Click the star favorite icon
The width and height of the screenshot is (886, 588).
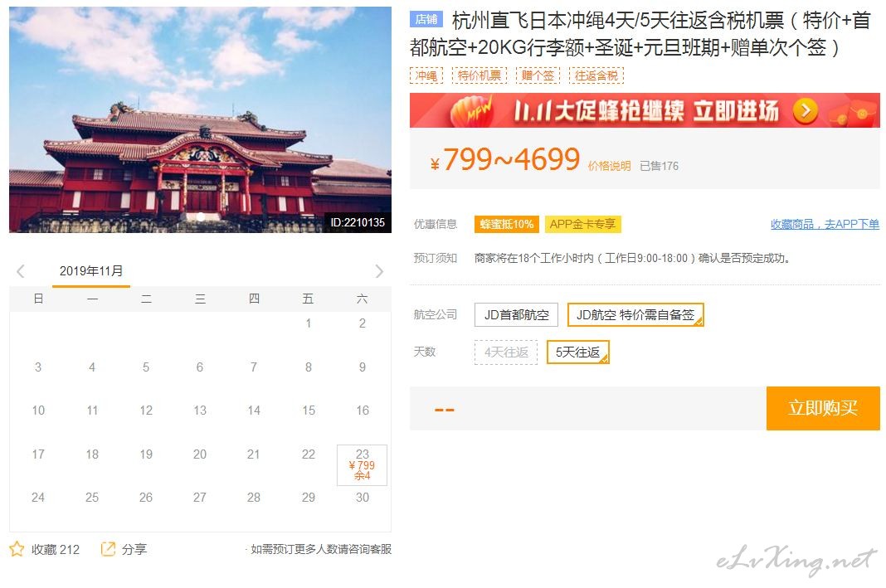pyautogui.click(x=17, y=549)
